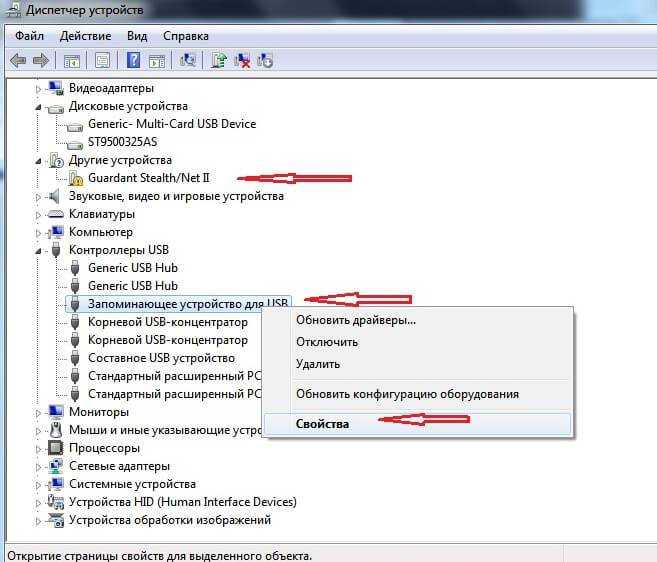
Task: Click the Forward arrow toolbar icon
Action: pyautogui.click(x=41, y=61)
